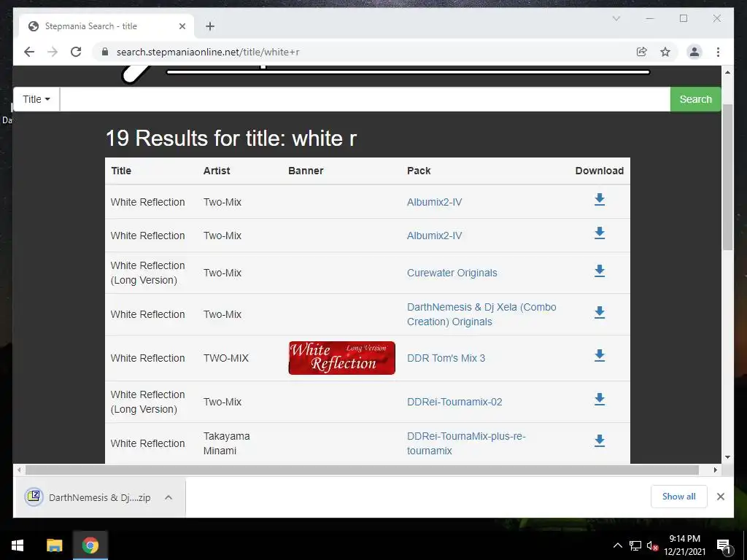Image resolution: width=747 pixels, height=560 pixels.
Task: Go forward in Chrome
Action: [53, 52]
